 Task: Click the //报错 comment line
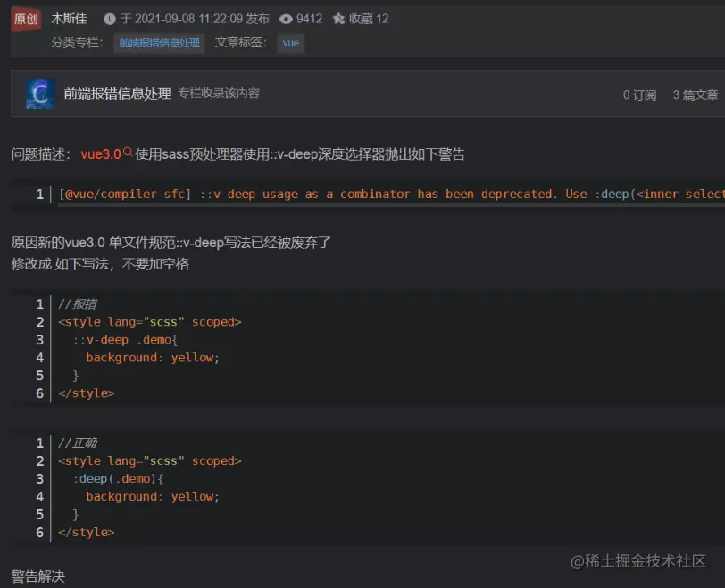coord(77,304)
